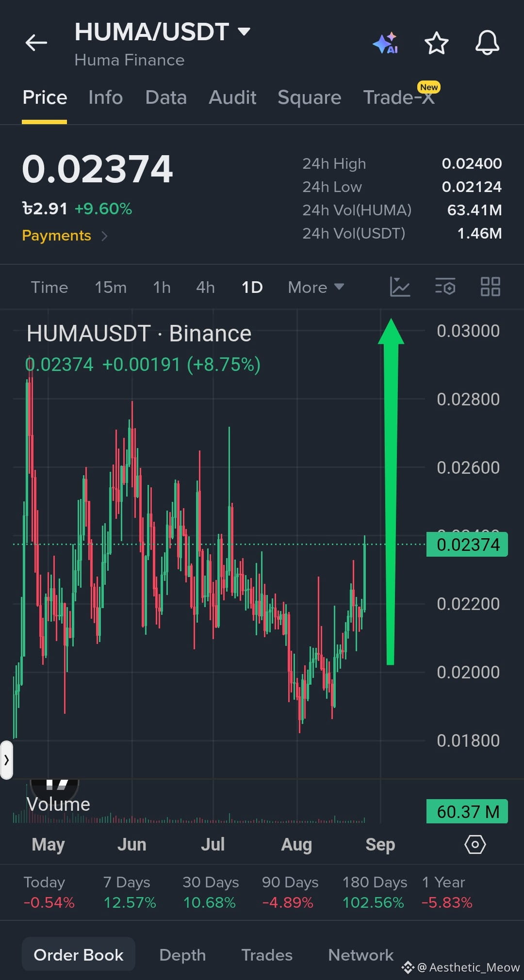Expand the side panel arrow handle

6,760
